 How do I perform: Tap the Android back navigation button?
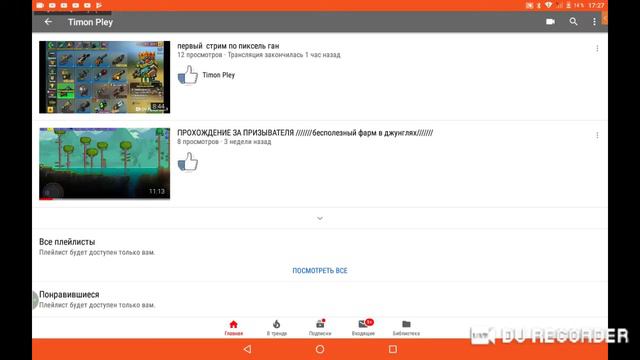(247, 349)
